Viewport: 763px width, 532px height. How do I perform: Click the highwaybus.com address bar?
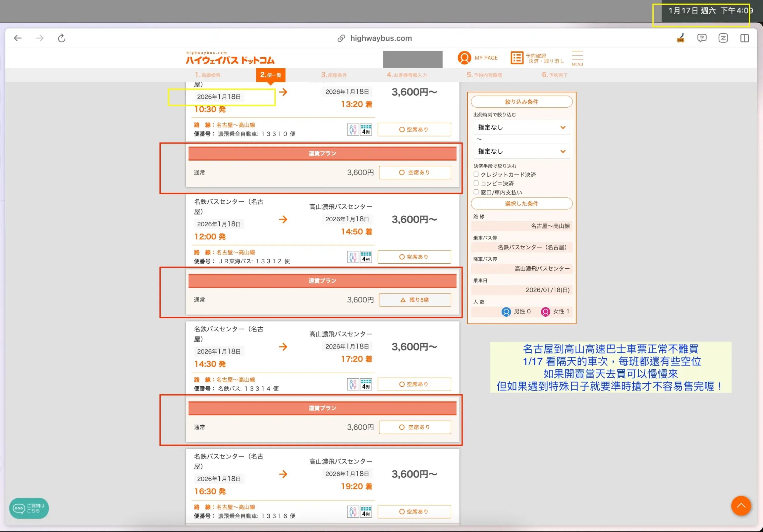coord(381,38)
